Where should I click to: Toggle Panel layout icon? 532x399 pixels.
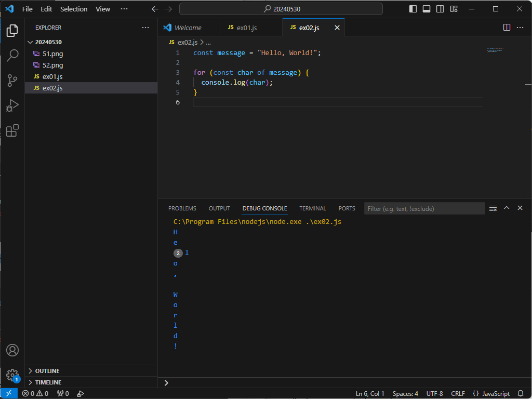click(x=427, y=9)
